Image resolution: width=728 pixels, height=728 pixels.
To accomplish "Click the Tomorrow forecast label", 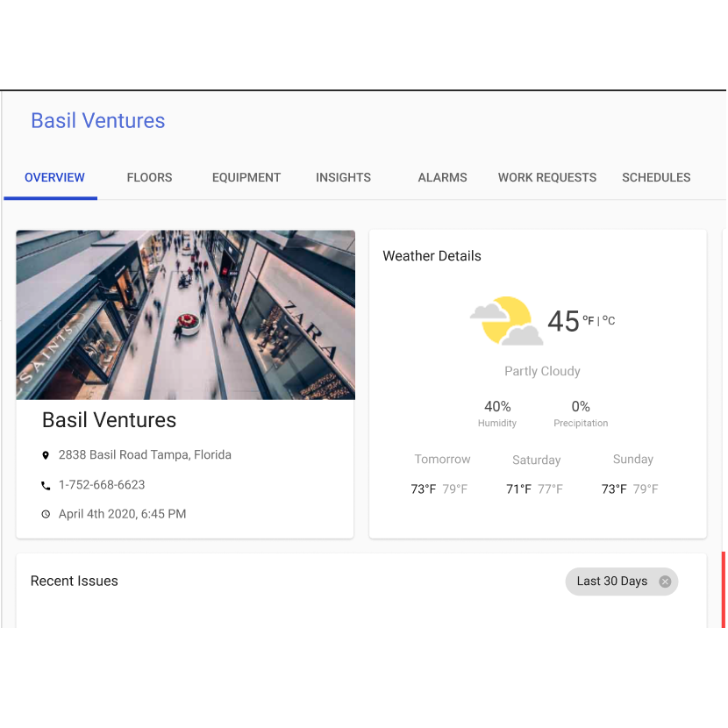I will click(442, 460).
